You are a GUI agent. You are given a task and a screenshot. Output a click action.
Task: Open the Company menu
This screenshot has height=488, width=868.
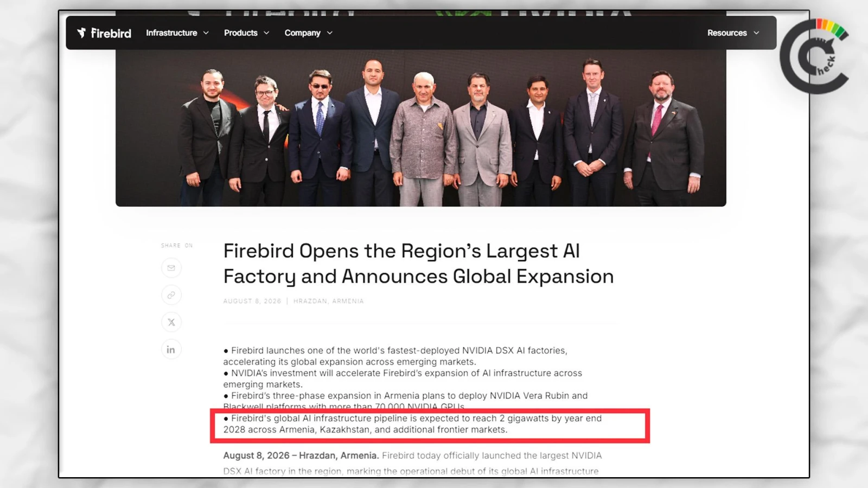(309, 33)
